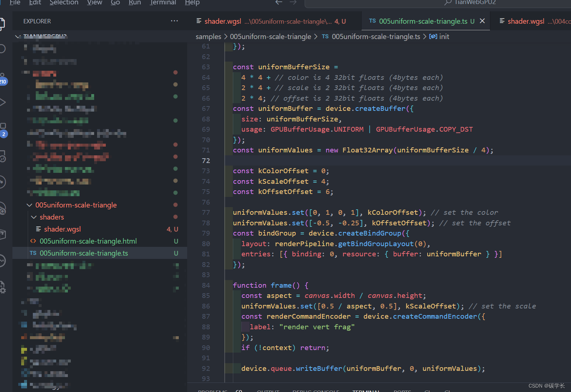This screenshot has width=571, height=392.
Task: Click the EXPLORER panel title
Action: pos(37,21)
